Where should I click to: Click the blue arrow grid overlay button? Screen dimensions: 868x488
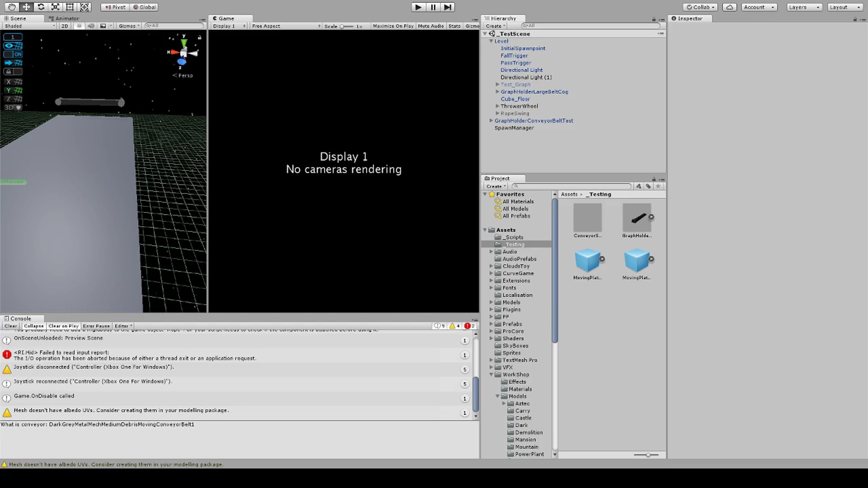tap(13, 63)
